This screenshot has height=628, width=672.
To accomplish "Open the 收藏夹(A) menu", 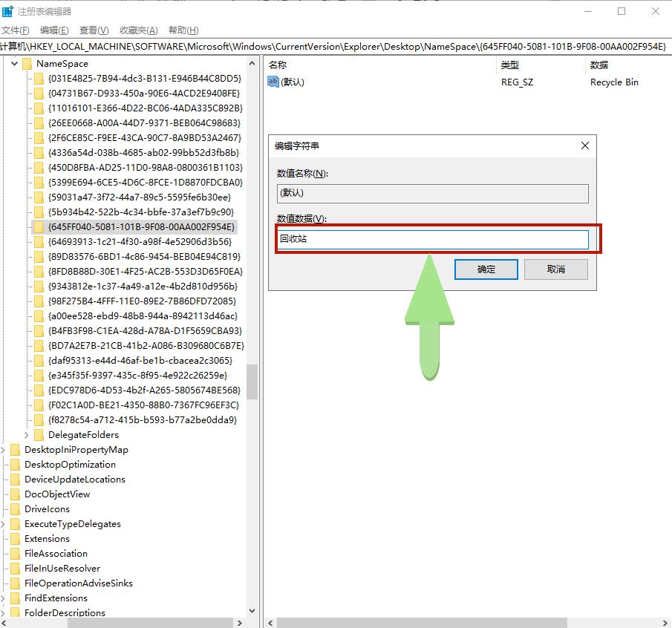I will point(138,30).
